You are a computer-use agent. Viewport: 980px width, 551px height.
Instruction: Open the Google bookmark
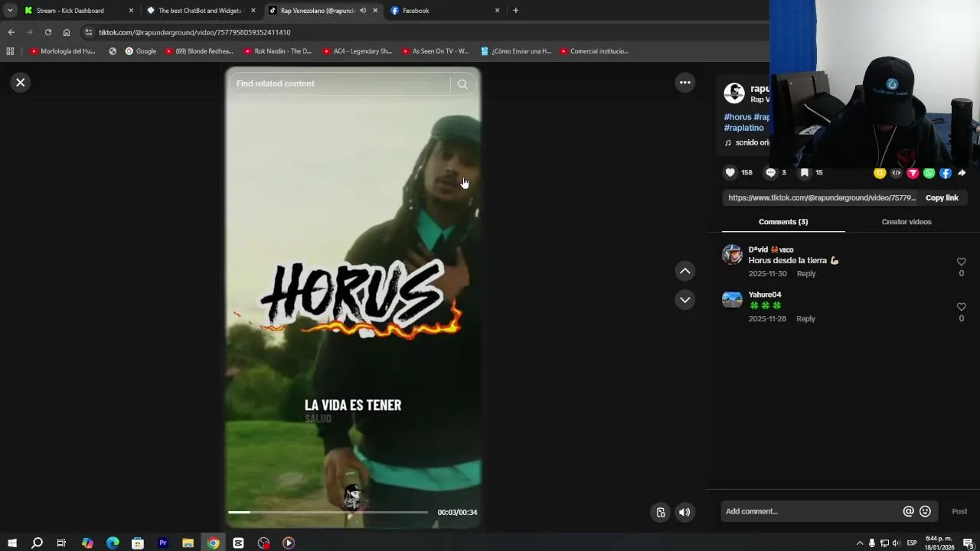tap(141, 51)
